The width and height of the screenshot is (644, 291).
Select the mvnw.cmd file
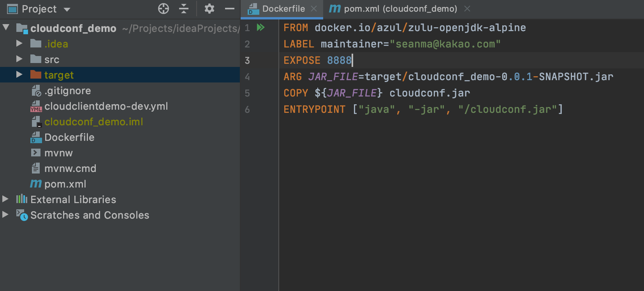(120, 168)
